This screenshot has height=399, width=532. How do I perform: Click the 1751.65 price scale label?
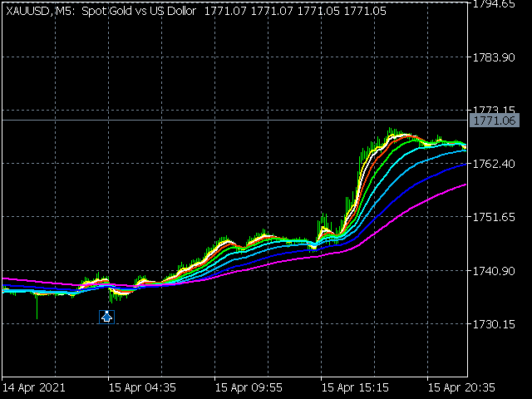click(x=494, y=217)
